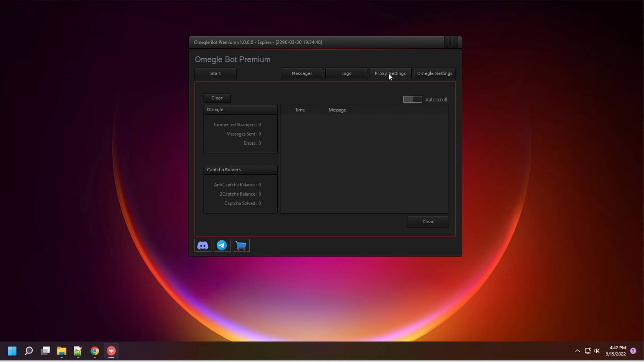Viewport: 644px width, 362px height.
Task: Open File Explorer from taskbar
Action: click(x=62, y=351)
